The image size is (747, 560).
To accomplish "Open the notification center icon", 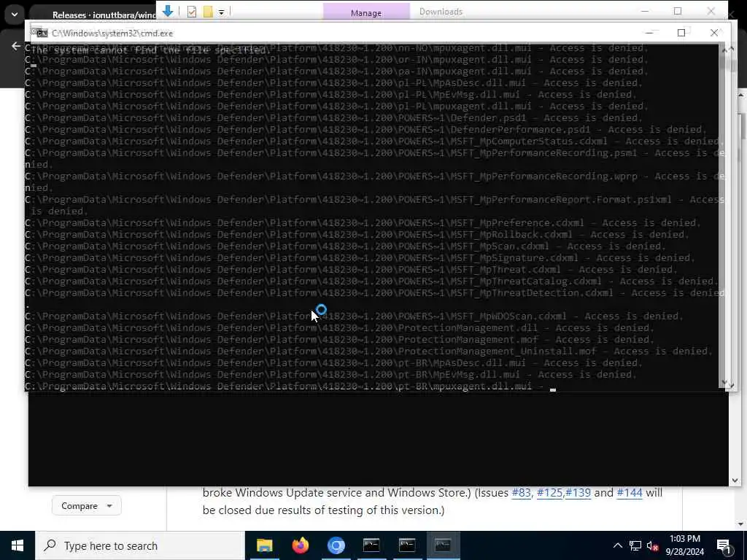I will coord(724,547).
